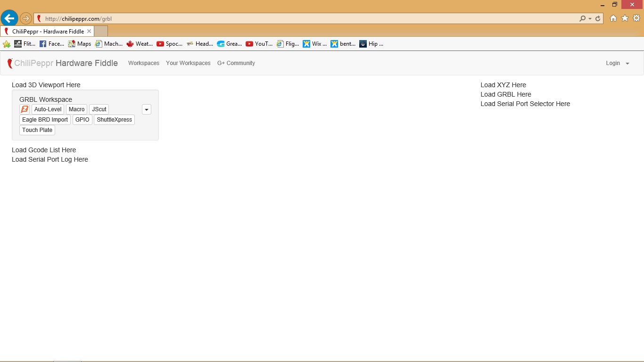The image size is (644, 362).
Task: Click the browser forward arrow button
Action: click(x=26, y=19)
